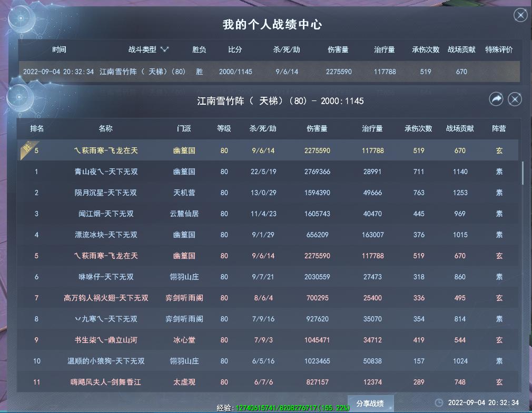Click the scoreboard vertical scrollbar thumb

pos(523,173)
